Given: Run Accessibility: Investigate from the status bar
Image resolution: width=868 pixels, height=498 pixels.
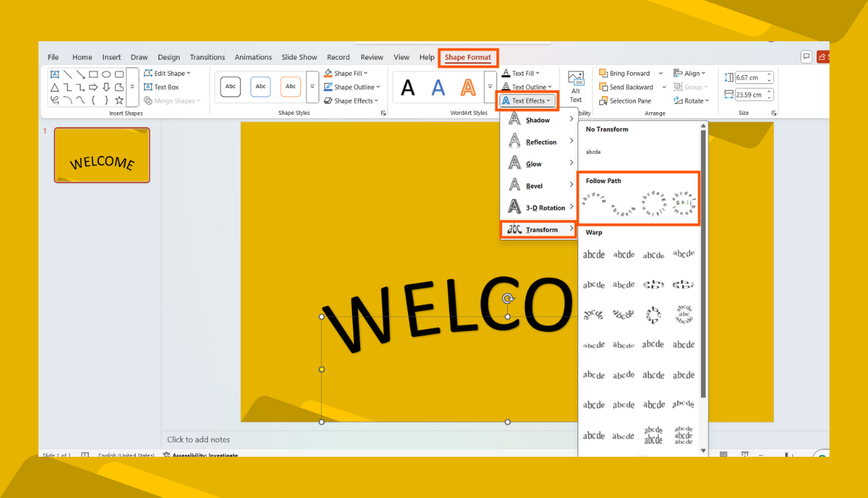Looking at the screenshot, I should click(203, 455).
